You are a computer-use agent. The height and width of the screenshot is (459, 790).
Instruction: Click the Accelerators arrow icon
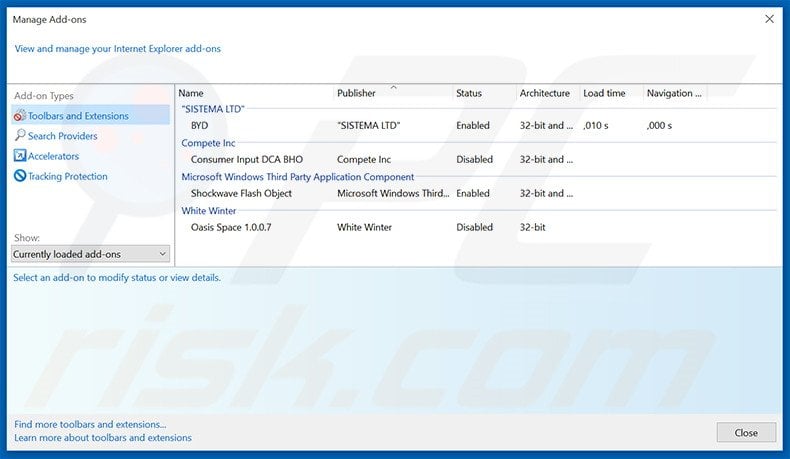click(20, 156)
